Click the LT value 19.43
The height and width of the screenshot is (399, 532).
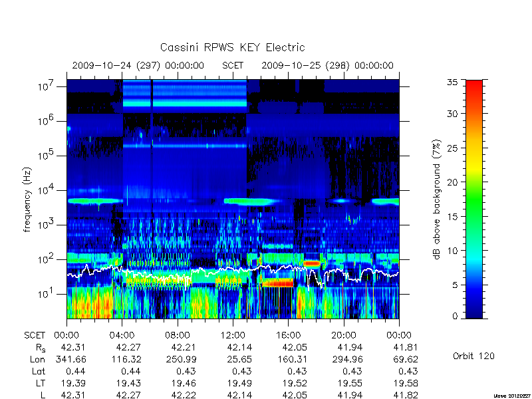[x=128, y=383]
